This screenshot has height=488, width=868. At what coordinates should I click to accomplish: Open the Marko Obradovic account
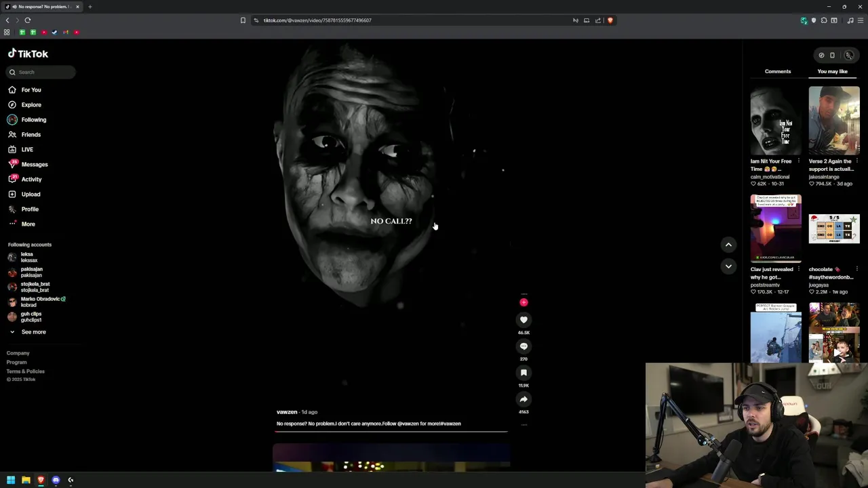pyautogui.click(x=37, y=302)
